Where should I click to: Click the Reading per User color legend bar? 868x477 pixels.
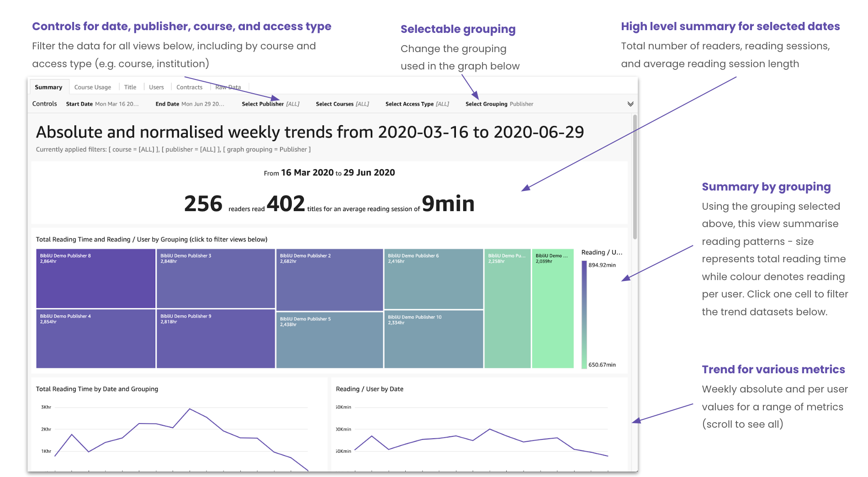pyautogui.click(x=584, y=314)
